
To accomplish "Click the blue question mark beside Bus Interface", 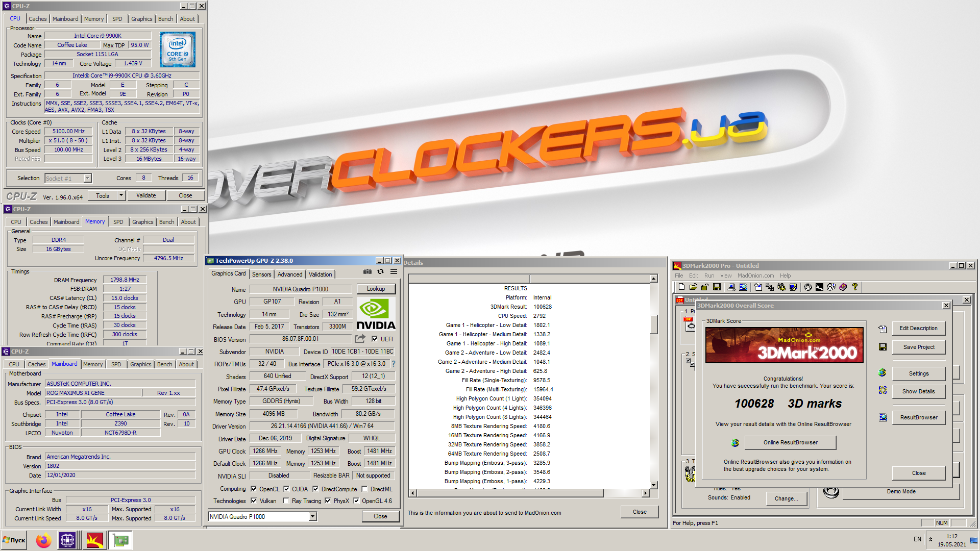I will click(394, 364).
